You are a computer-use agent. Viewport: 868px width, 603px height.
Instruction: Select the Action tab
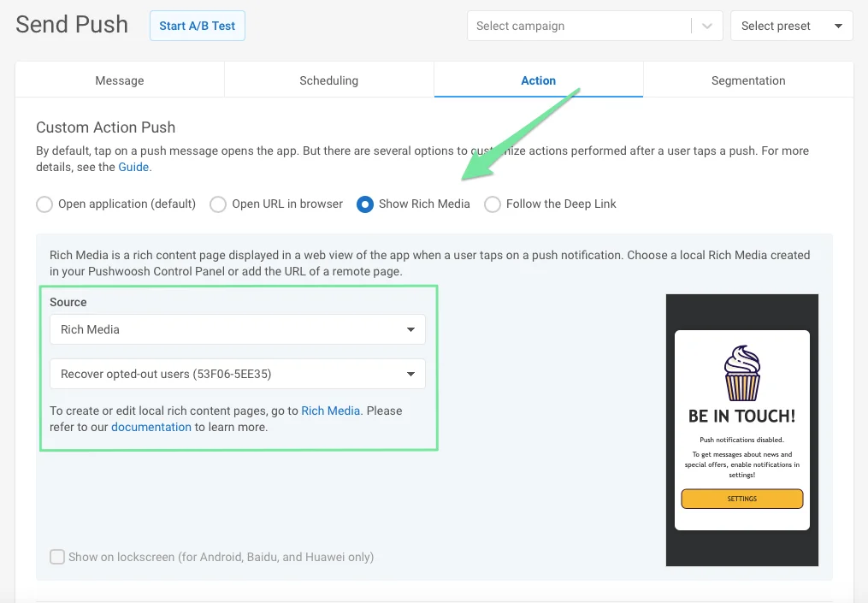click(x=538, y=80)
